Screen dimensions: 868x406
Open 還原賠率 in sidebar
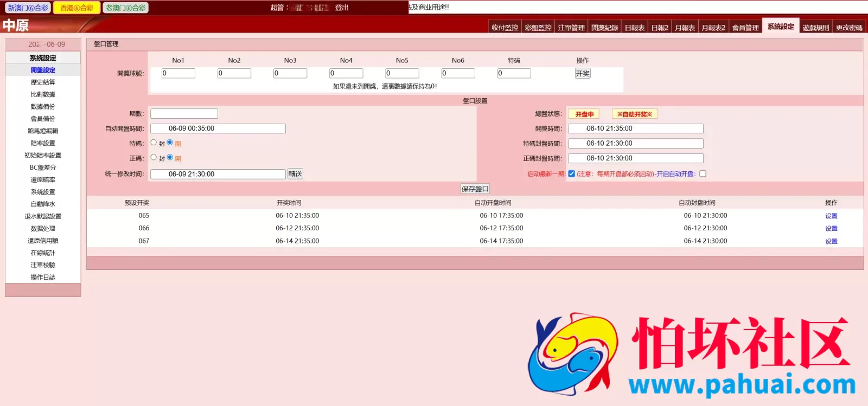pos(43,180)
